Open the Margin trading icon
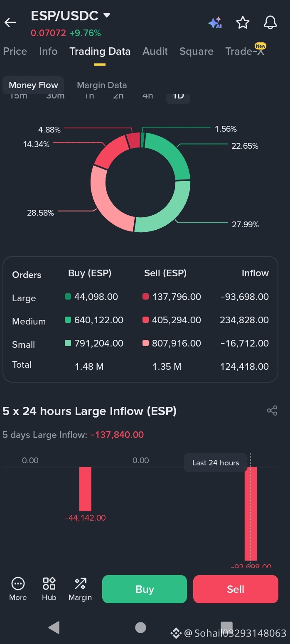Viewport: 290px width, 644px height. pos(80,589)
